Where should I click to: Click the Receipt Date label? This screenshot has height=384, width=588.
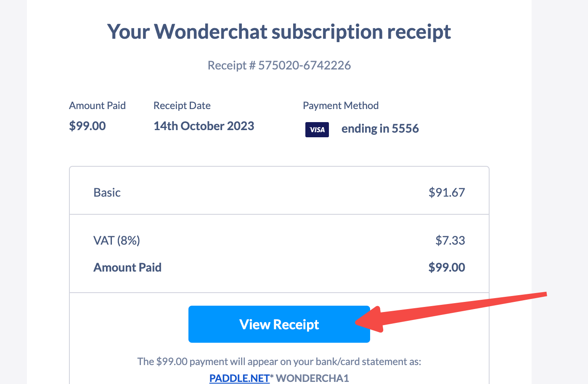pos(182,106)
